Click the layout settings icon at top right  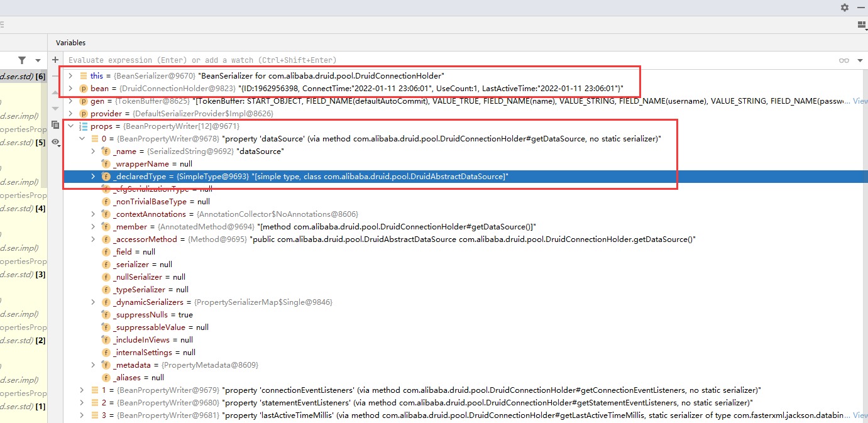[860, 25]
